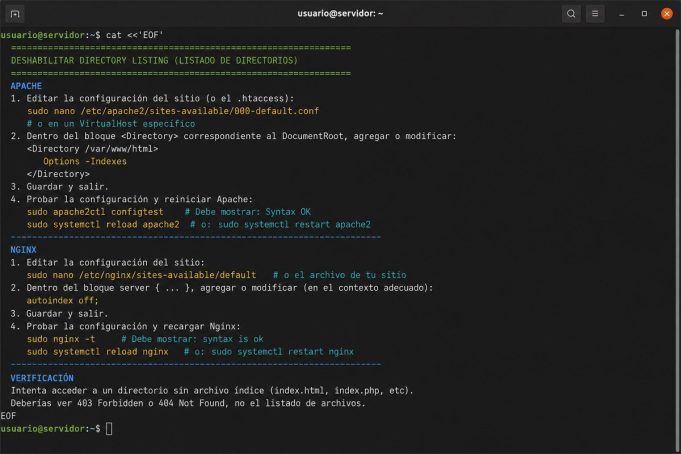
Task: Open a new terminal tab via titlebar icon
Action: (x=15, y=14)
